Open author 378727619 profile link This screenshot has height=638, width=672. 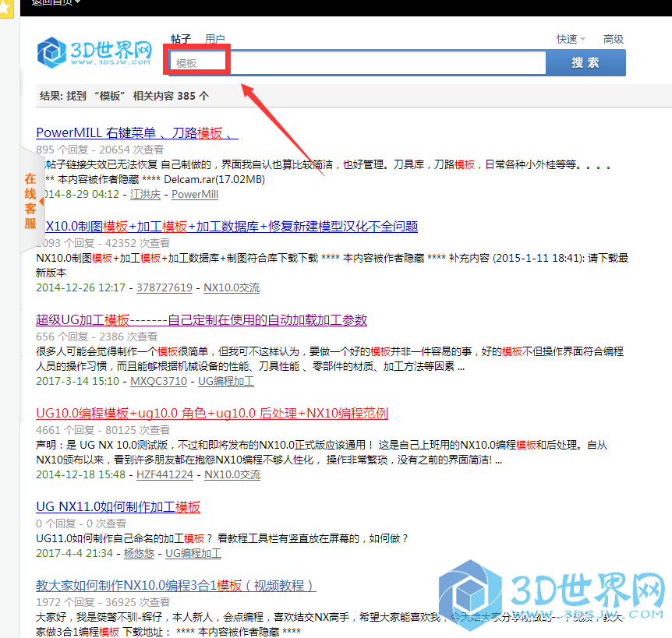click(x=164, y=287)
